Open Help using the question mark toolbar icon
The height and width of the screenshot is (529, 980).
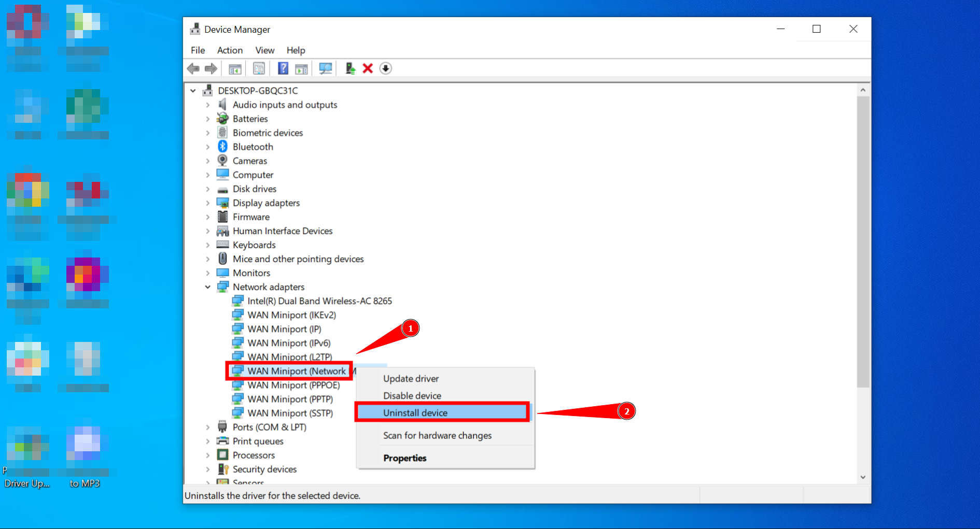[x=283, y=68]
